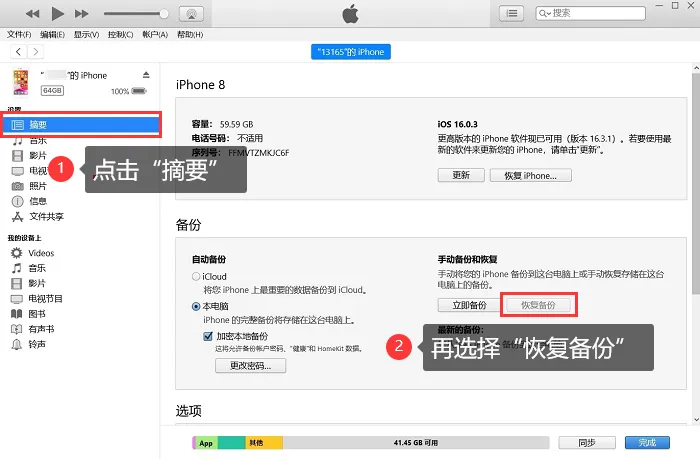Click the 恢复备份 button
The height and width of the screenshot is (459, 700).
click(x=538, y=305)
